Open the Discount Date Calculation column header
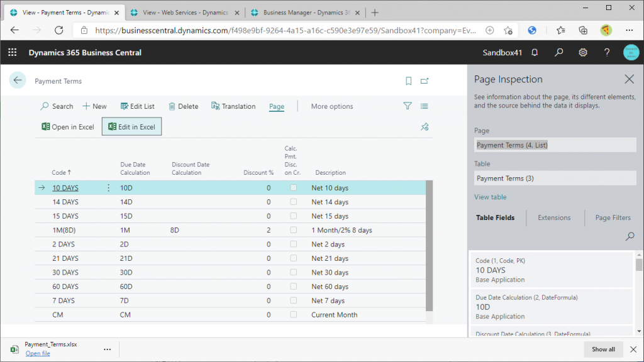This screenshot has width=644, height=362. 191,168
